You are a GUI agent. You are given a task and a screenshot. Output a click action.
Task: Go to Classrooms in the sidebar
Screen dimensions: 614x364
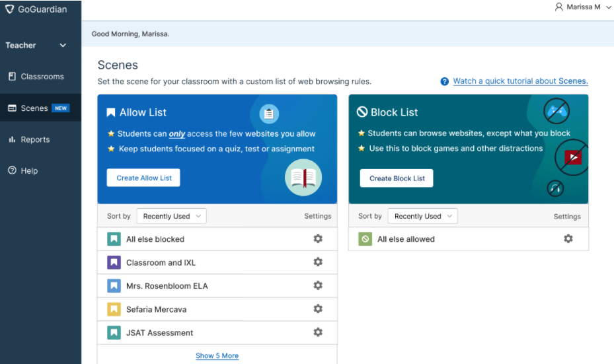click(41, 77)
